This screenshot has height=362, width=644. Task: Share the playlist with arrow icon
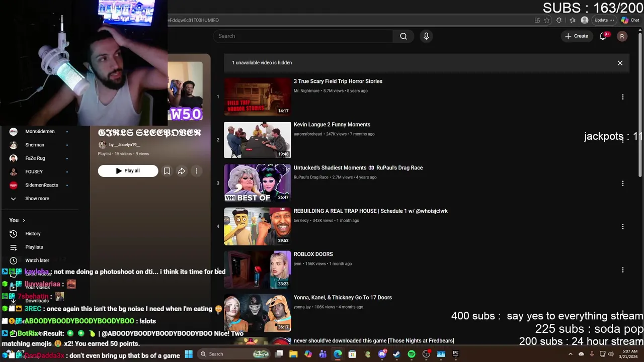pos(182,171)
